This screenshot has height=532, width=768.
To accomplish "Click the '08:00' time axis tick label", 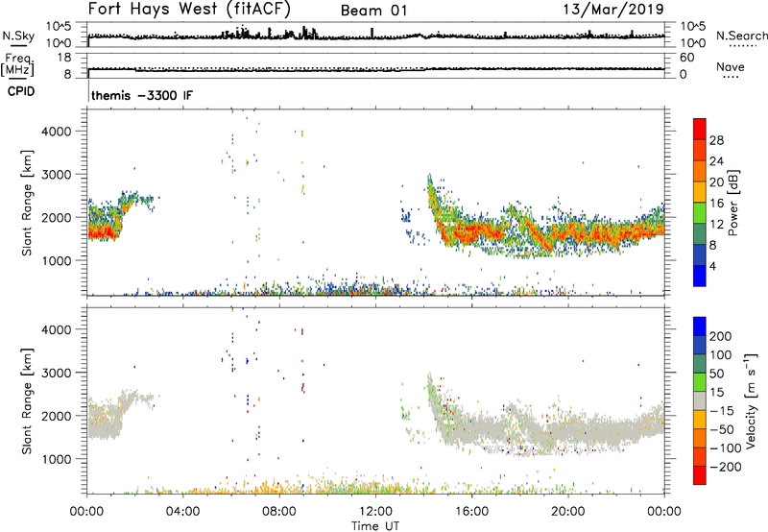I will [279, 512].
